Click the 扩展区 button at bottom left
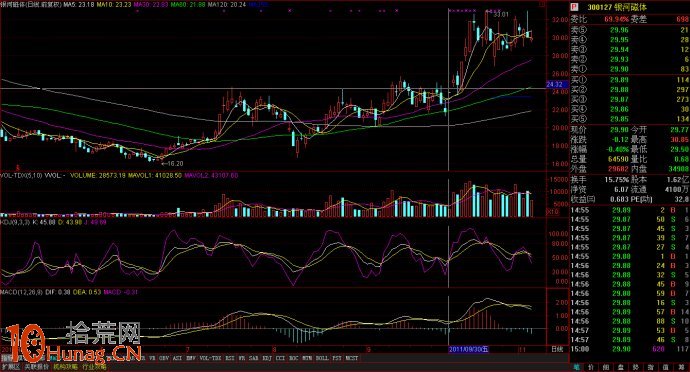 pos(11,367)
